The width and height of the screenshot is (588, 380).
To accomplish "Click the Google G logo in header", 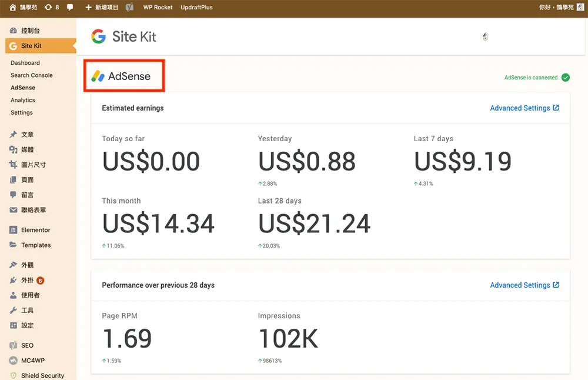I will click(x=99, y=36).
